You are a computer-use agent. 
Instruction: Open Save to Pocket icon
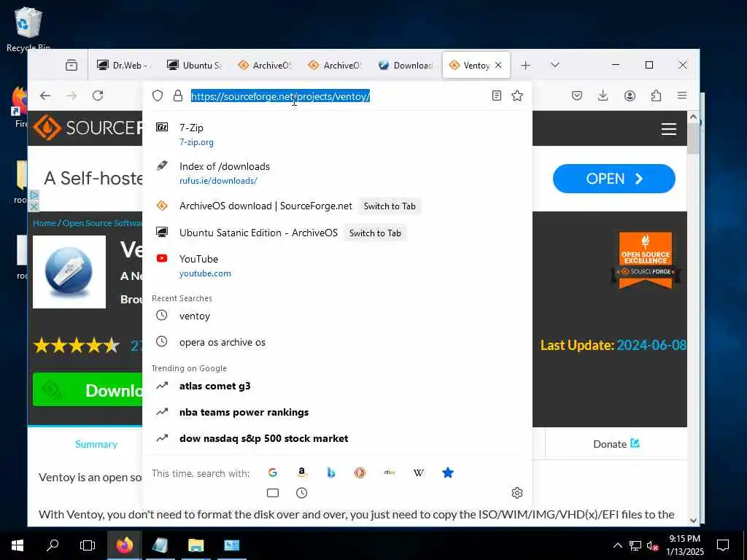click(x=577, y=96)
